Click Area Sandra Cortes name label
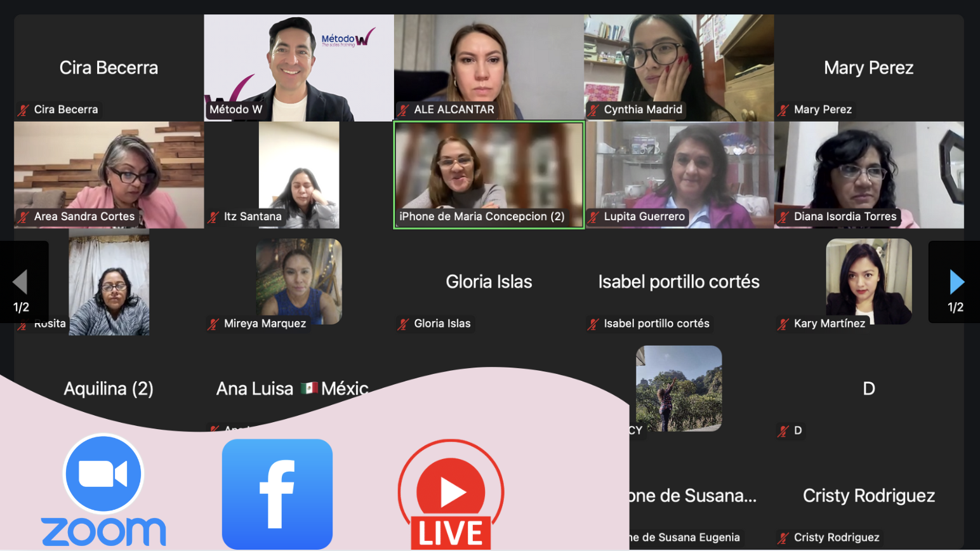The width and height of the screenshot is (980, 551). 84,217
